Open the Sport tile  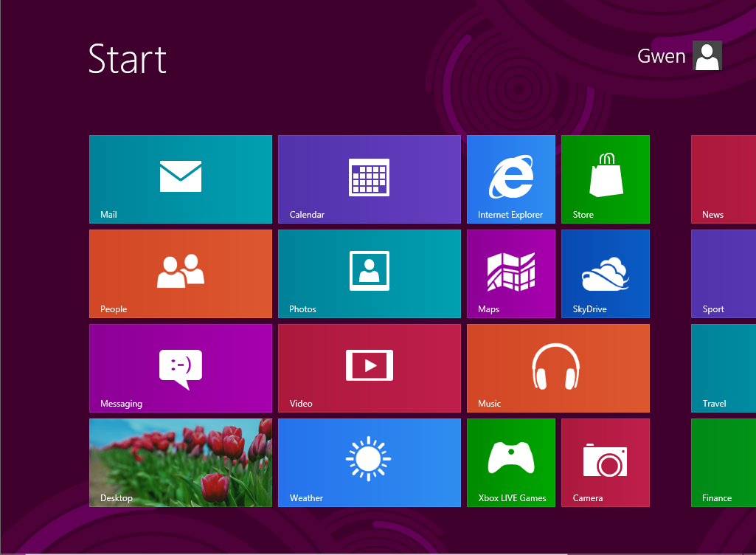click(723, 274)
